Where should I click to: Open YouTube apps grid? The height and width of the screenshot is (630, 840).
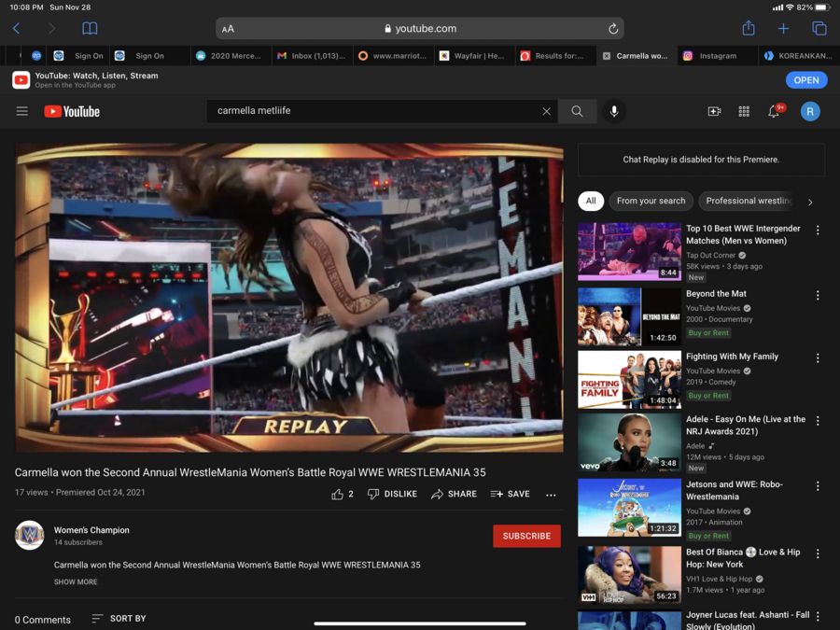(x=744, y=111)
